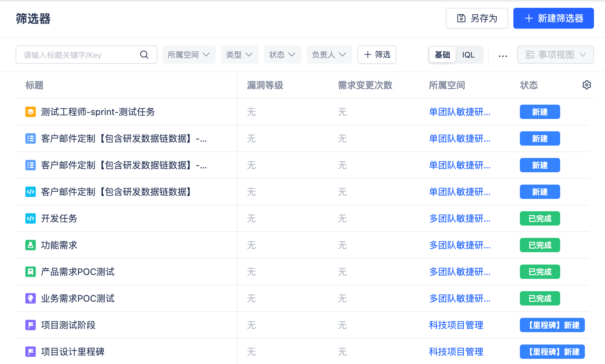The width and height of the screenshot is (605, 364).
Task: Click the bookmark icon beside 产品需求POC测试
Action: [x=31, y=272]
